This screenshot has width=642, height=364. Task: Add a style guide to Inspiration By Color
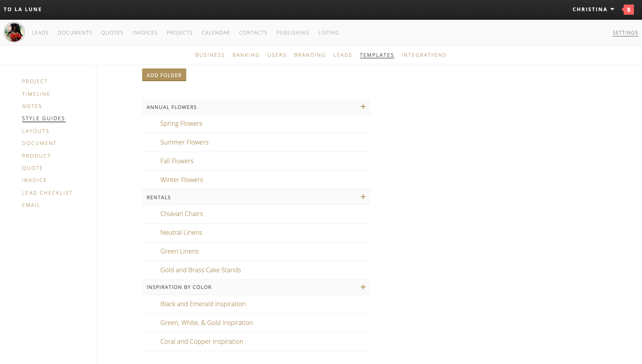pos(363,287)
